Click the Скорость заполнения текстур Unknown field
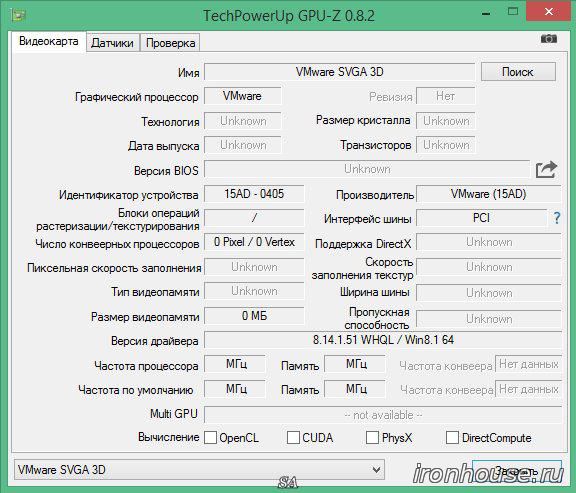 pos(489,267)
